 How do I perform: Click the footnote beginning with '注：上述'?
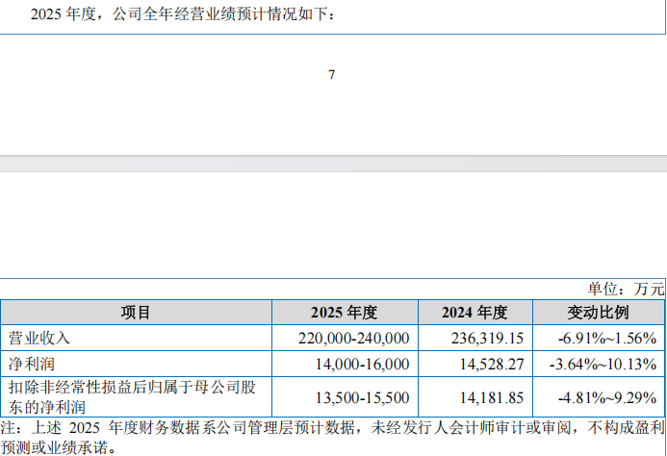coord(332,436)
